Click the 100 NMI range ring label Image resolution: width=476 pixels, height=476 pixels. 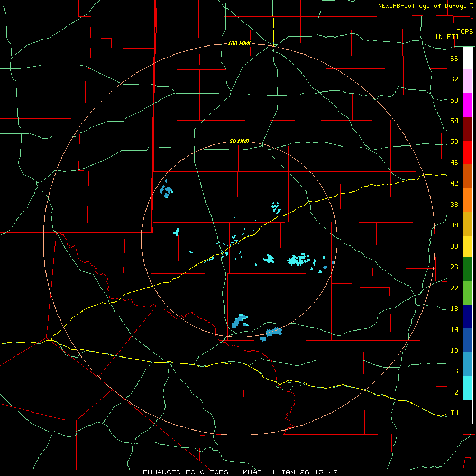coord(239,44)
